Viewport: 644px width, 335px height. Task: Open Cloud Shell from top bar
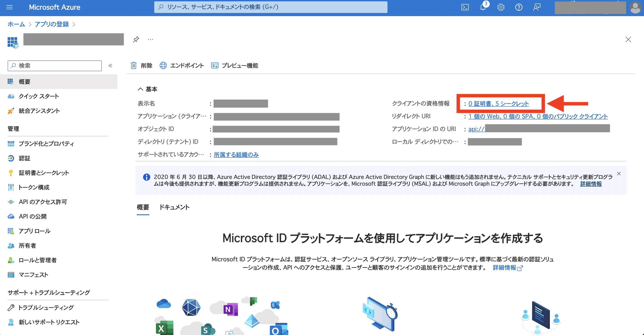pos(465,7)
